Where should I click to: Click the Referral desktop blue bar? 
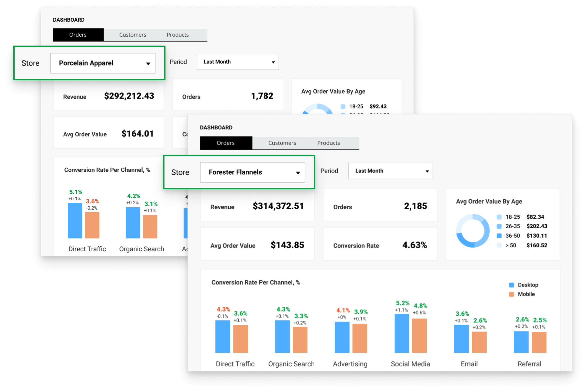coord(521,342)
